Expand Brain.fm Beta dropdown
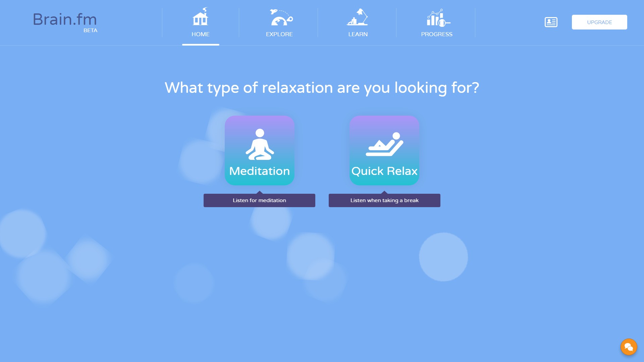This screenshot has height=362, width=644. coord(65,22)
